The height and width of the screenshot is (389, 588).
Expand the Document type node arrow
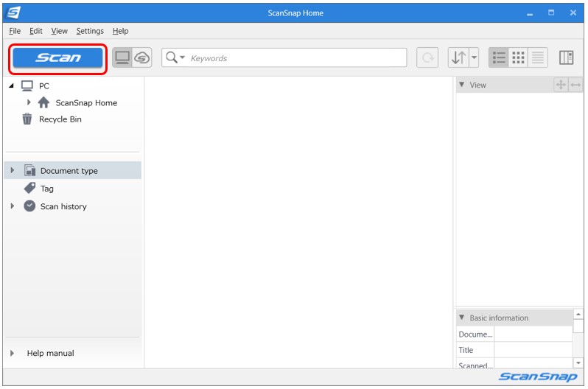point(13,170)
